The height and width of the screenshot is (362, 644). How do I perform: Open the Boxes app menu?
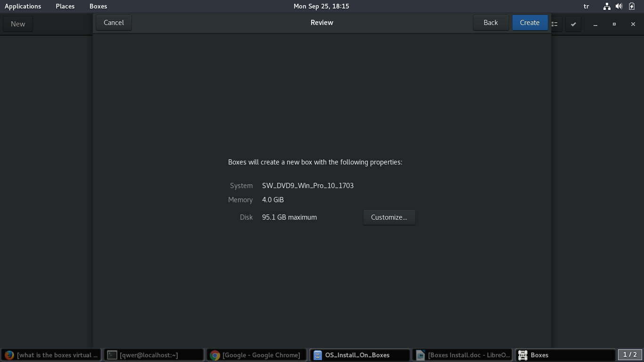point(98,6)
